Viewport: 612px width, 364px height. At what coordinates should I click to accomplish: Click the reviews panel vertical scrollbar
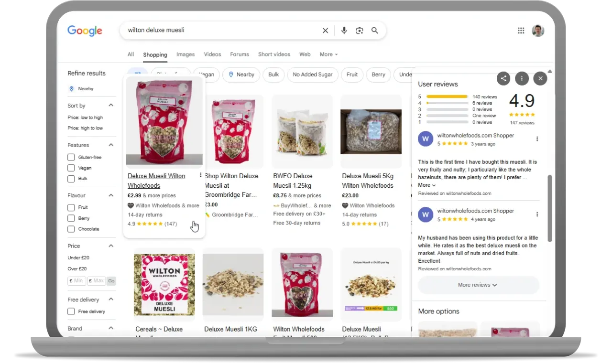[549, 208]
